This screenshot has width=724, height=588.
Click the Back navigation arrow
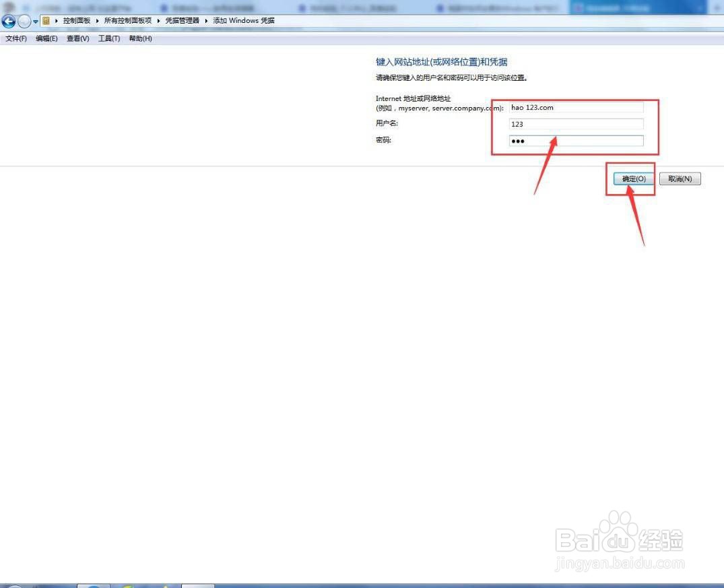tap(8, 22)
